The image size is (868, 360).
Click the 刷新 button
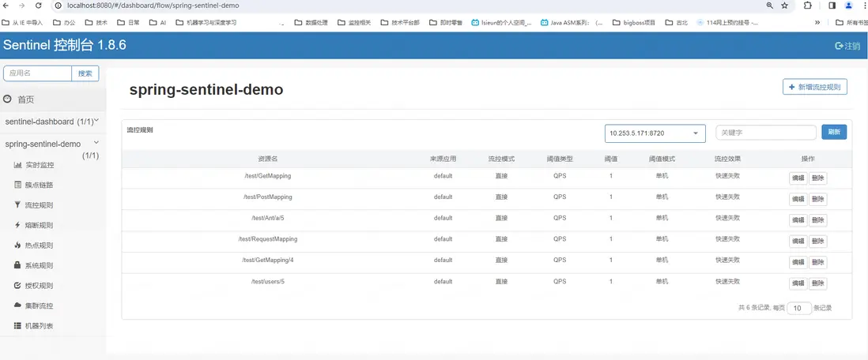834,132
